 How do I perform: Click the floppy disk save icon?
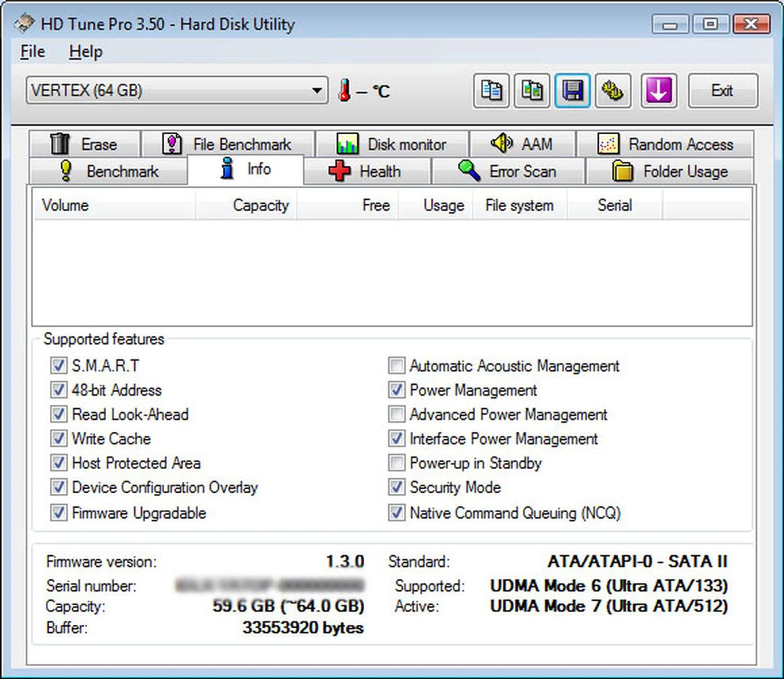tap(572, 91)
